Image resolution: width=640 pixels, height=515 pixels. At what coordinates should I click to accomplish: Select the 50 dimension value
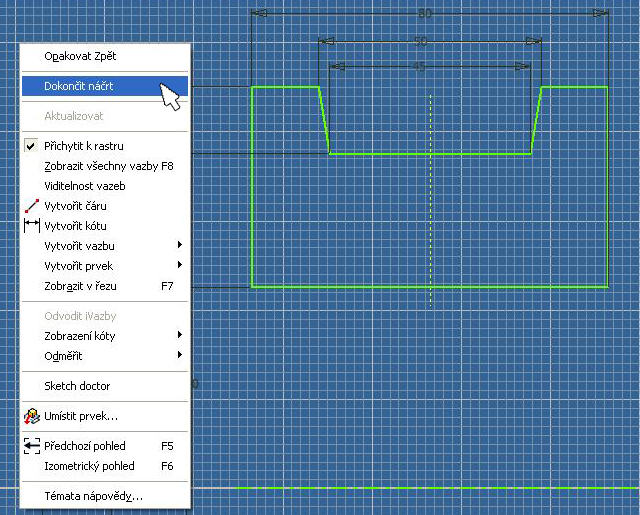[420, 41]
